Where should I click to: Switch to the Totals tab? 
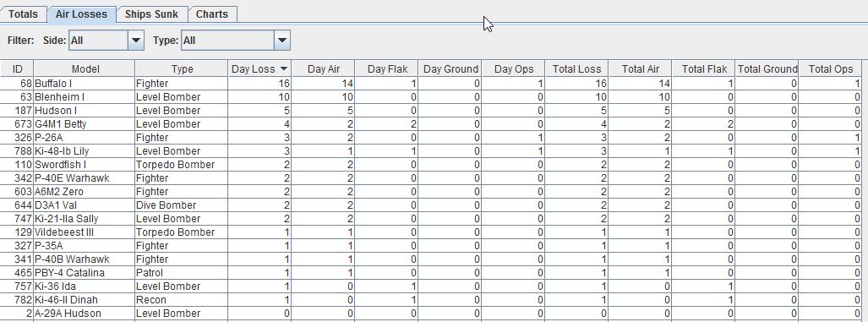24,14
